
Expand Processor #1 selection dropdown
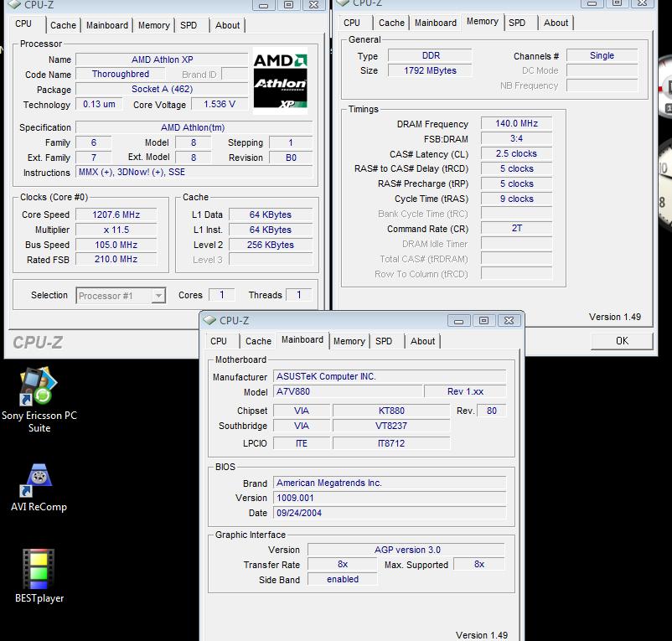coord(158,296)
